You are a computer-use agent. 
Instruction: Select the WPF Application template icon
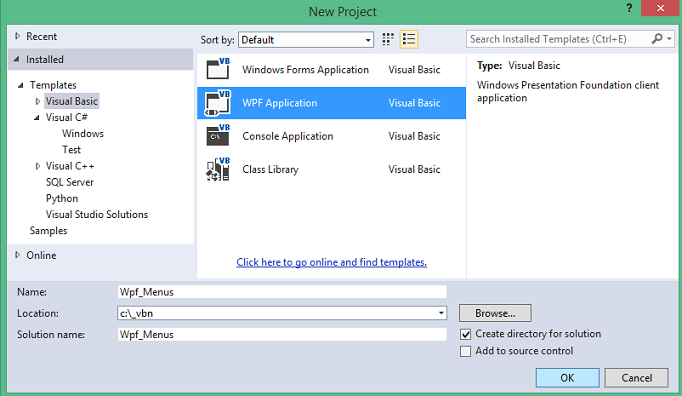click(217, 103)
